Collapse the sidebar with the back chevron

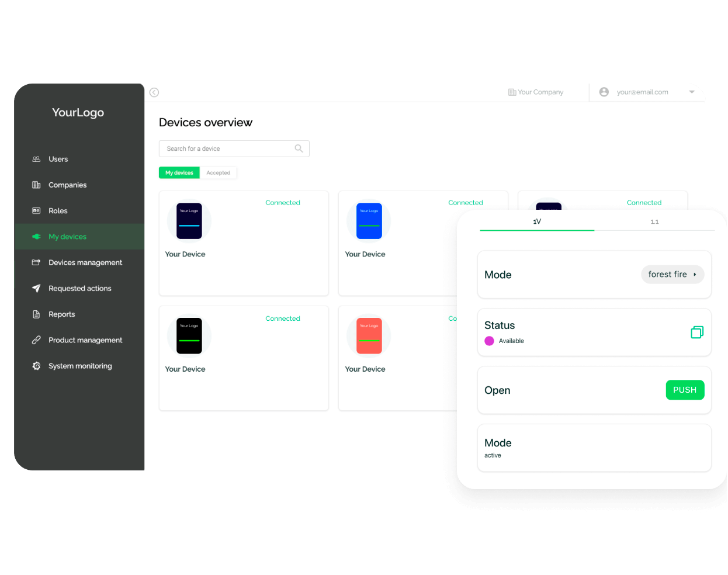point(154,92)
